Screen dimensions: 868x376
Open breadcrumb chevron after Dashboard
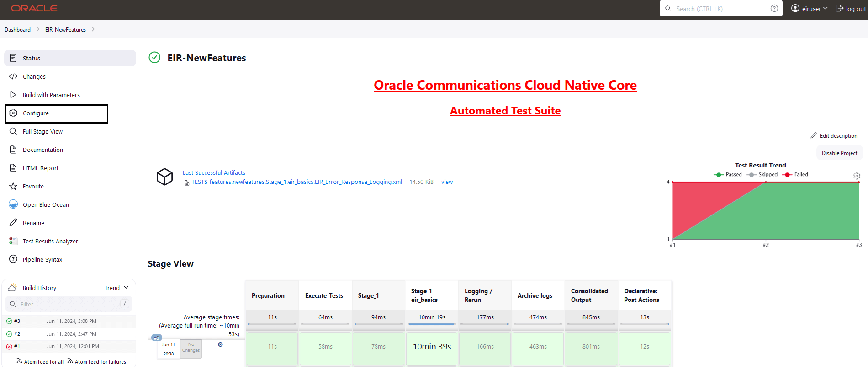point(38,29)
